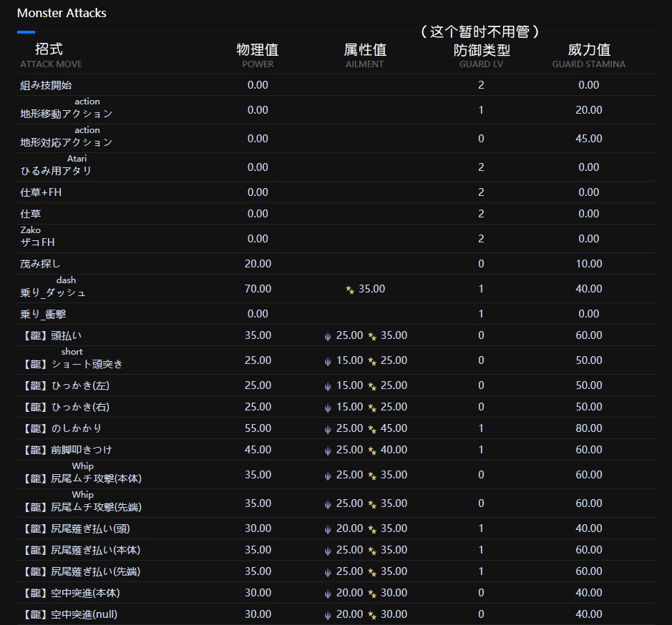Click dragon icon in 【龍】ひっかき(右) row
This screenshot has height=625, width=672.
pos(328,408)
